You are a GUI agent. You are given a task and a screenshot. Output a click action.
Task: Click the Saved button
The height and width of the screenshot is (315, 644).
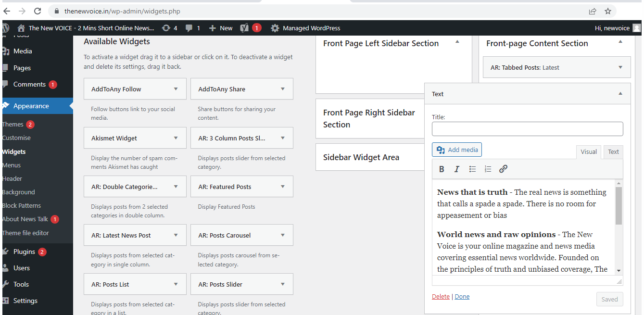(609, 299)
